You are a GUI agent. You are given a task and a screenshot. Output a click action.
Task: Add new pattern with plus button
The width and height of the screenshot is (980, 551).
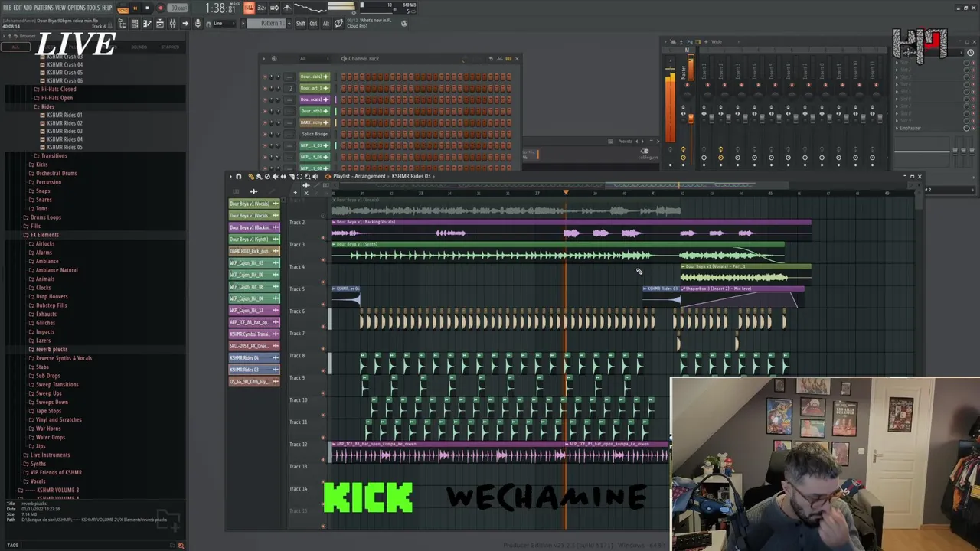(x=289, y=24)
